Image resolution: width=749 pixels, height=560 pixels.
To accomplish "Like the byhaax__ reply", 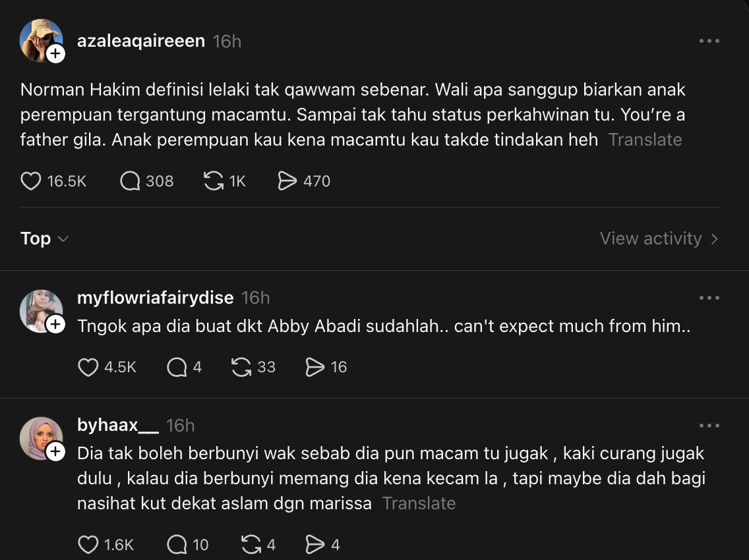I will point(88,545).
